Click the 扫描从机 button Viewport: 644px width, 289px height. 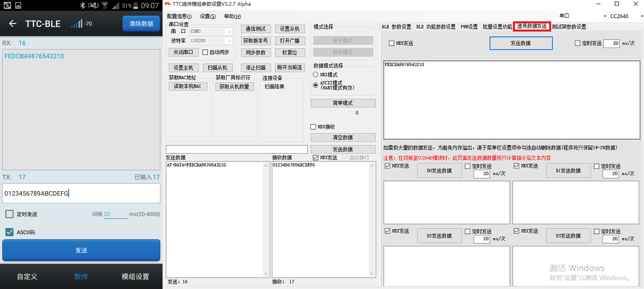click(217, 68)
